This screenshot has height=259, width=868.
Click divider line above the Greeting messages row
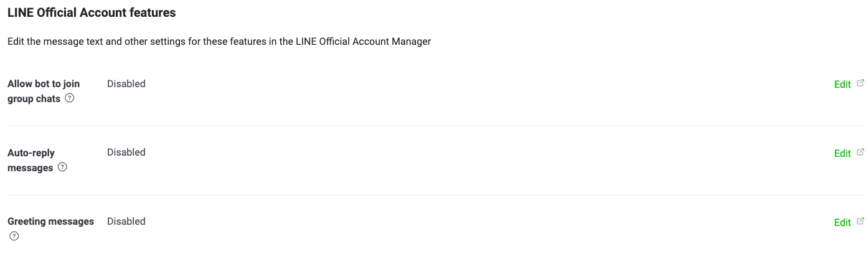[x=434, y=195]
